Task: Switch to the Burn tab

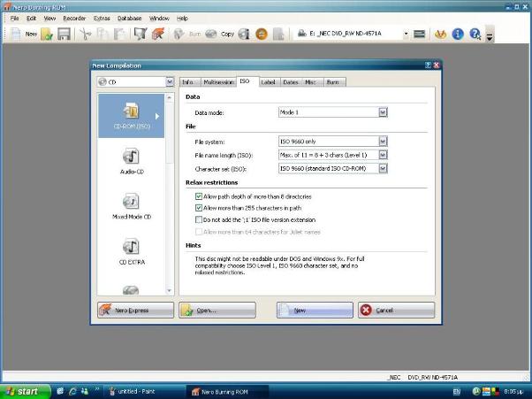Action: coord(334,82)
